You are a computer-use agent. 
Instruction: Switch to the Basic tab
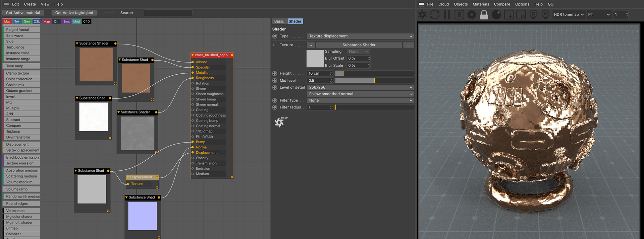279,21
